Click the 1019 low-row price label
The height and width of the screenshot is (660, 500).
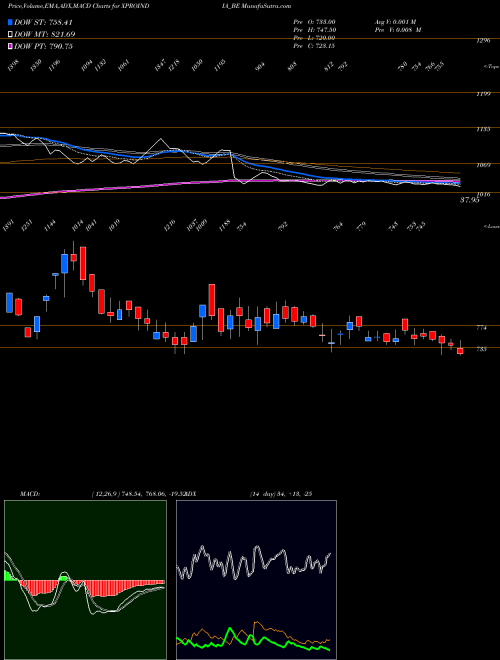pos(114,227)
